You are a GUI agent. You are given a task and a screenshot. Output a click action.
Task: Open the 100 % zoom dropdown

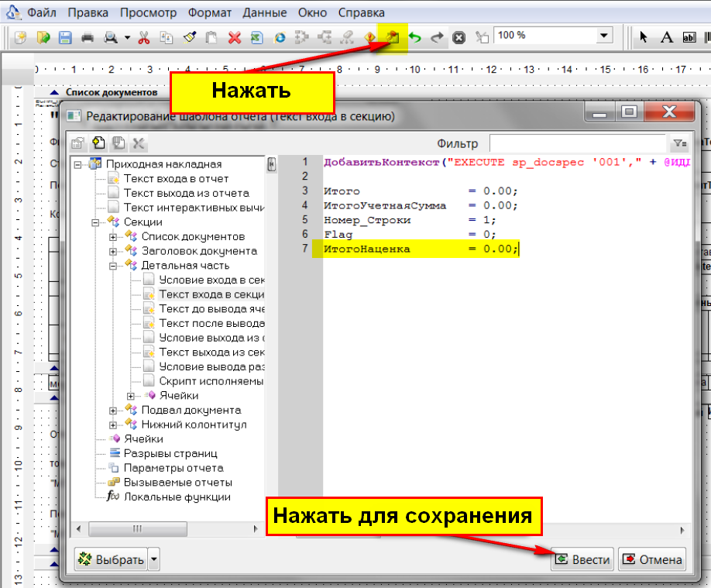click(603, 36)
